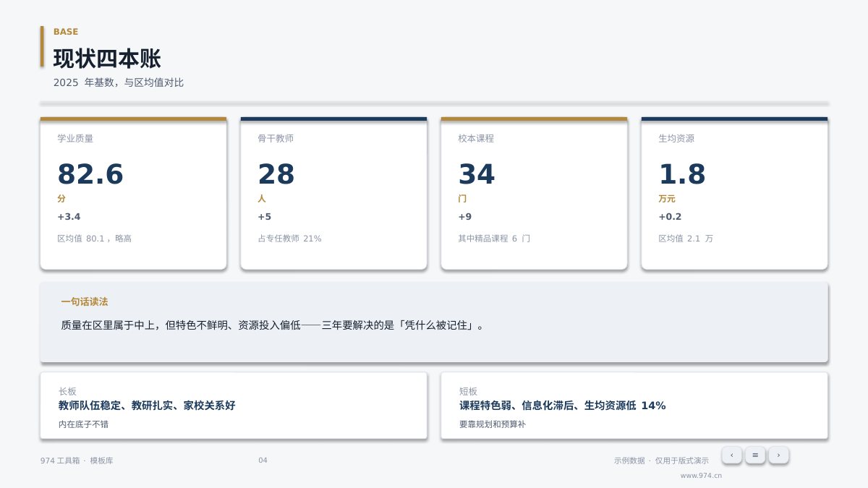The width and height of the screenshot is (868, 488).
Task: Open the www.974.cn link
Action: (701, 476)
